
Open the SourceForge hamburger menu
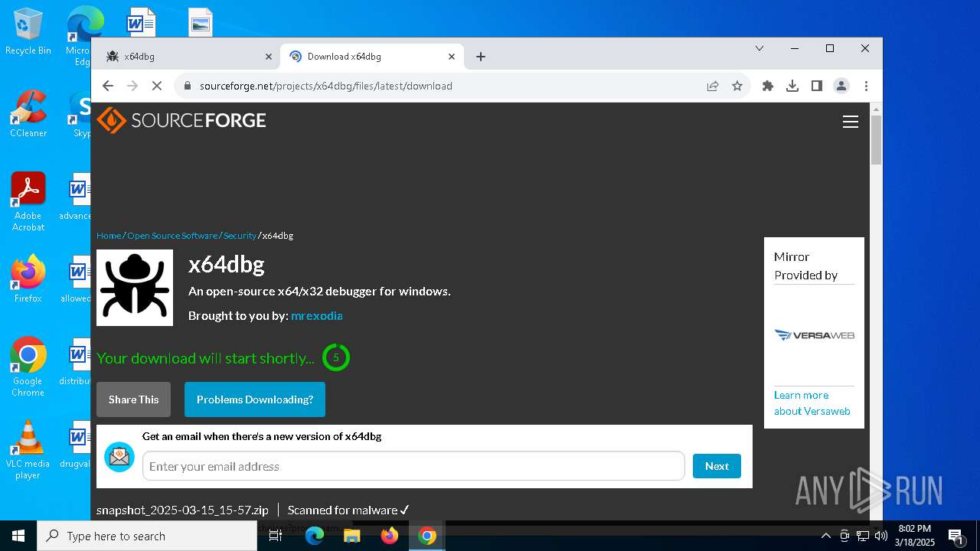(851, 122)
